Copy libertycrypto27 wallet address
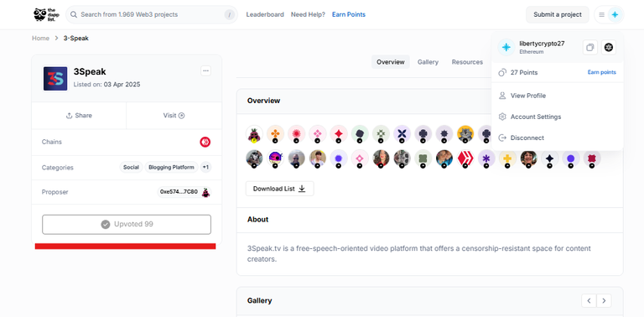 click(590, 47)
